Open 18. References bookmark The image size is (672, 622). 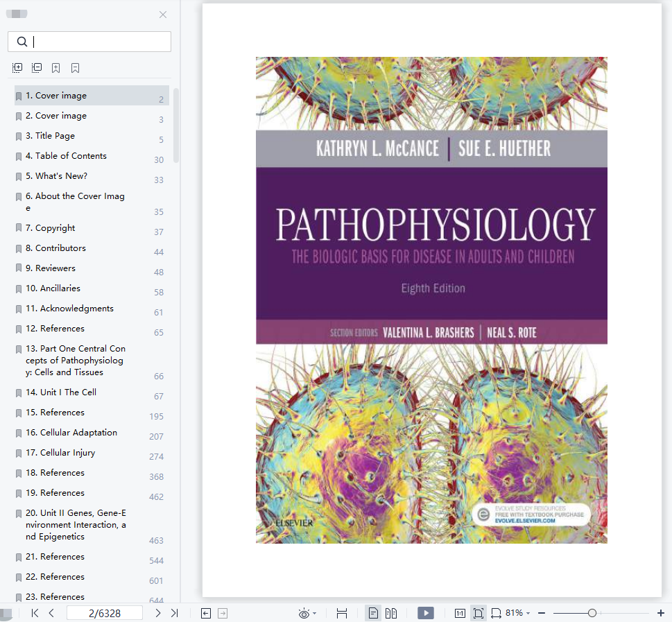click(92, 473)
